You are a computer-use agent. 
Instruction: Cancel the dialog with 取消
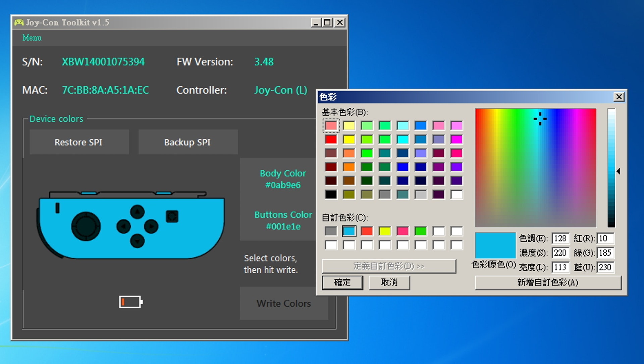pyautogui.click(x=389, y=282)
